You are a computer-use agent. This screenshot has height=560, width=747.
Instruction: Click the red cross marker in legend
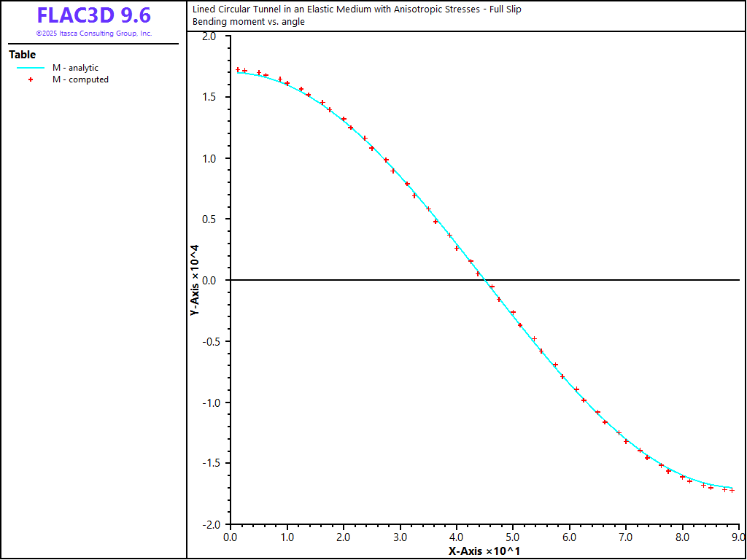pos(31,79)
